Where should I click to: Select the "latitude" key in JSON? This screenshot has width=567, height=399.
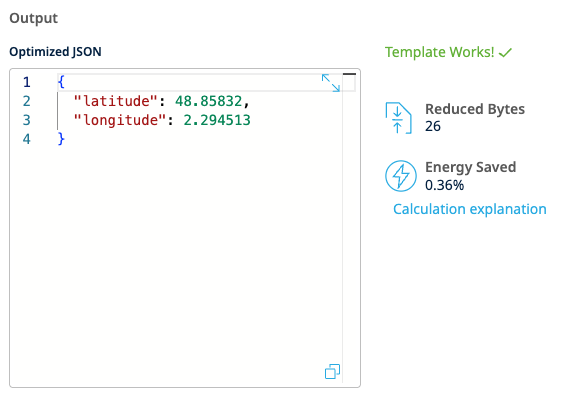116,101
